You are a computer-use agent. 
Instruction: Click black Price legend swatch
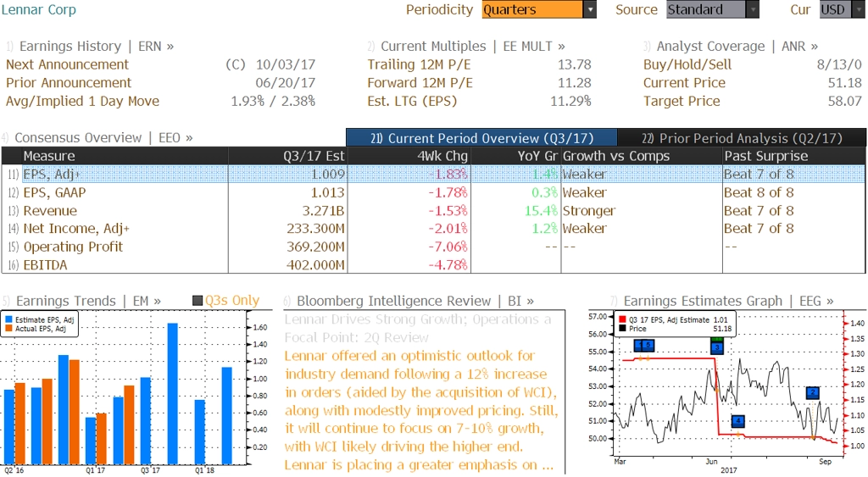point(622,329)
